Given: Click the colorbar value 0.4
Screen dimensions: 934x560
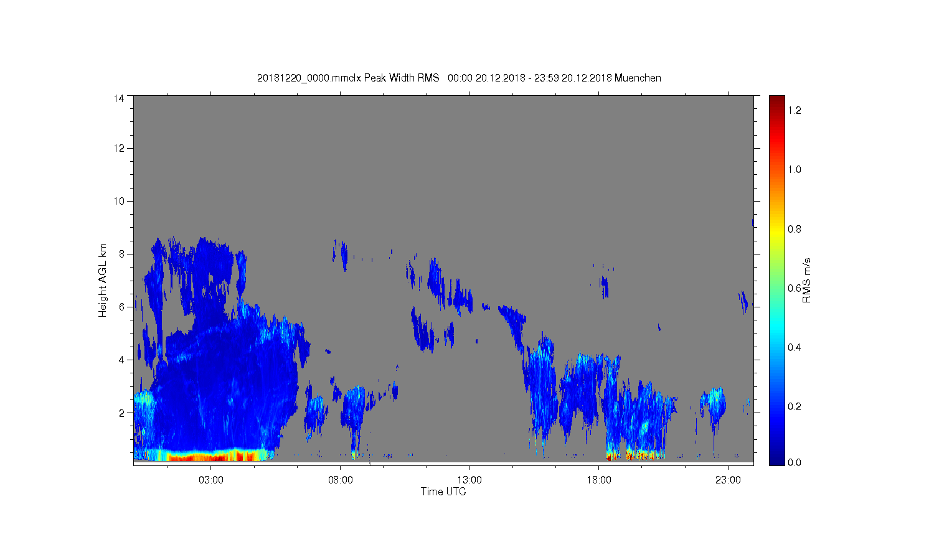Looking at the screenshot, I should [794, 347].
